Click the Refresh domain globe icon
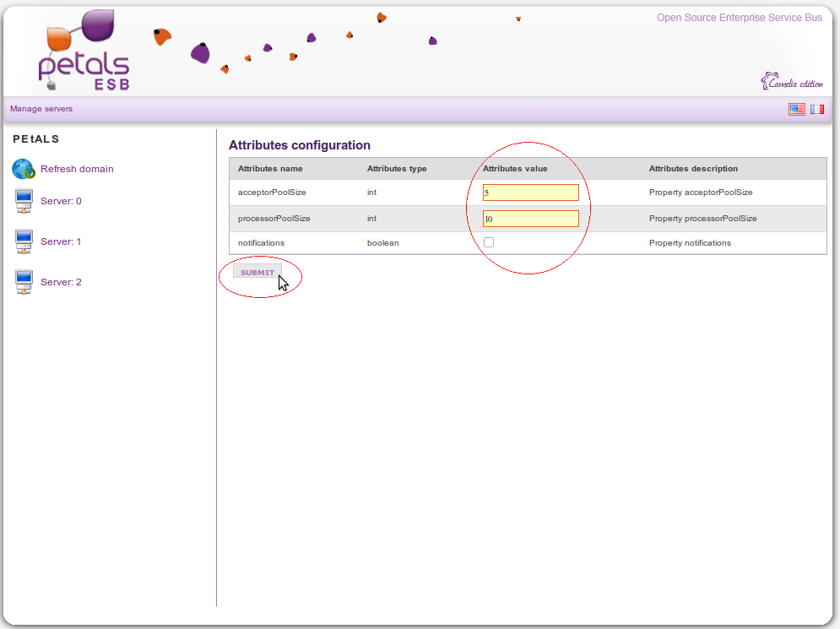Screen dimensions: 840x629 pyautogui.click(x=23, y=169)
